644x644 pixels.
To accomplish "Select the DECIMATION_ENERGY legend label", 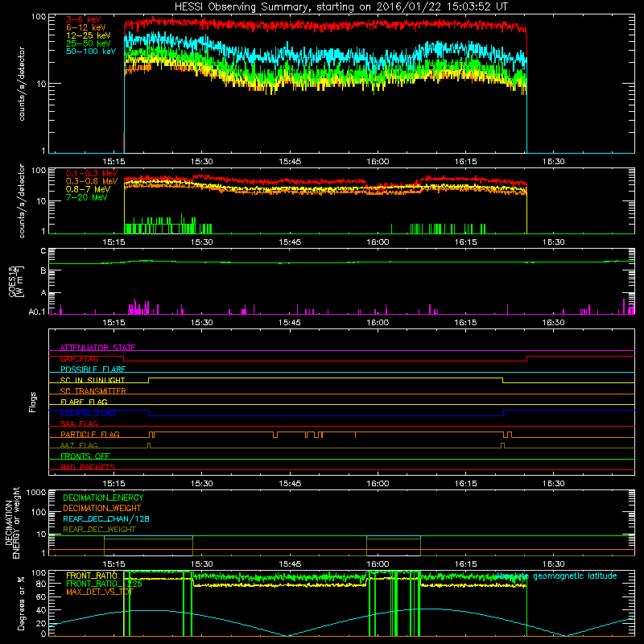I will click(103, 497).
